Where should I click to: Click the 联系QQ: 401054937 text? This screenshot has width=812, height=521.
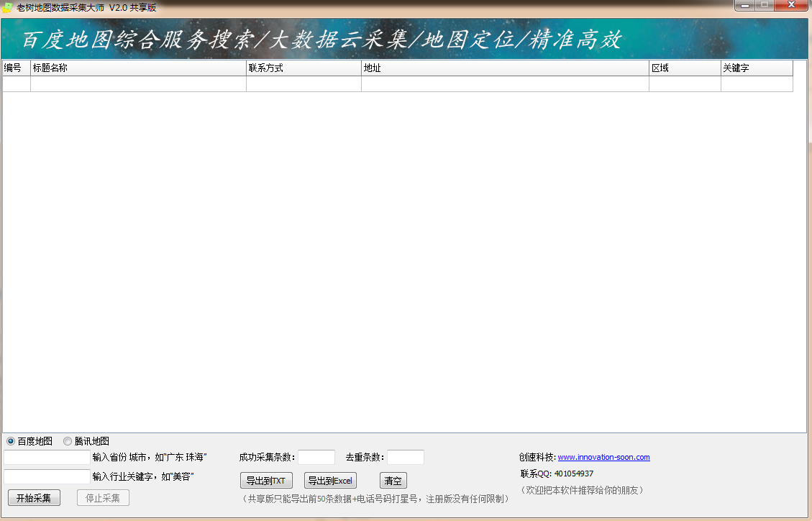(x=557, y=474)
